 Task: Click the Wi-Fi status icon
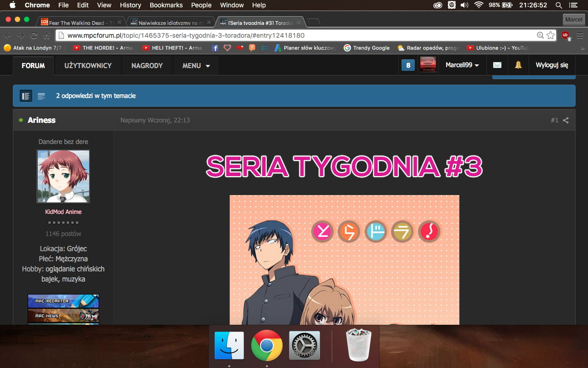tap(479, 5)
